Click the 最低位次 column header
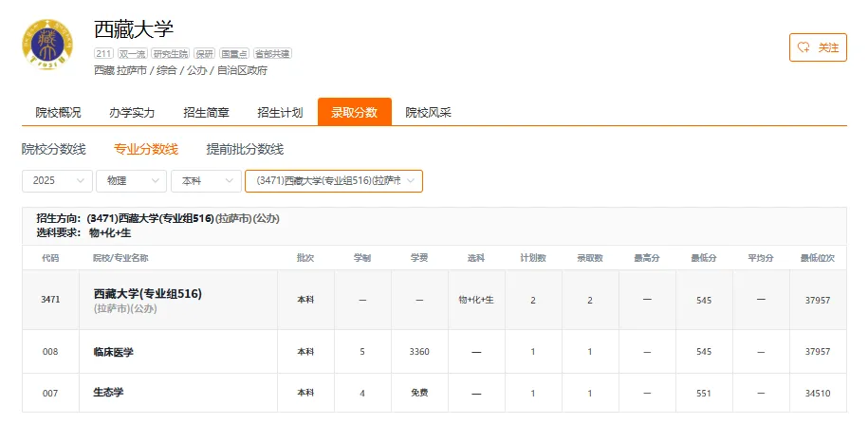This screenshot has width=868, height=424. pos(818,258)
